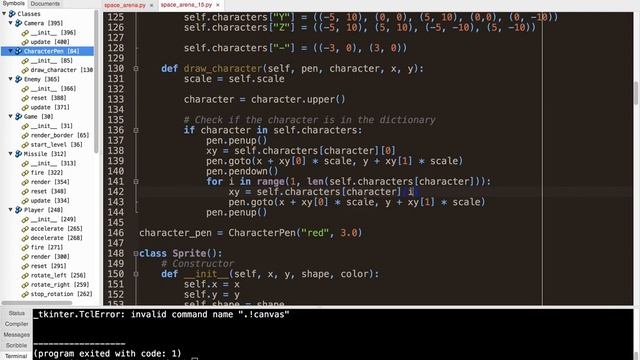The width and height of the screenshot is (640, 360).
Task: Fold the for loop at line 141
Action: click(x=136, y=181)
